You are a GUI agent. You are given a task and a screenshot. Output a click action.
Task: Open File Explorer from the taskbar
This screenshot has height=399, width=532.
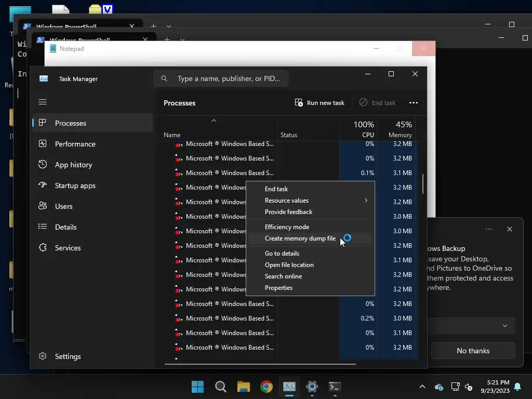[x=244, y=387]
